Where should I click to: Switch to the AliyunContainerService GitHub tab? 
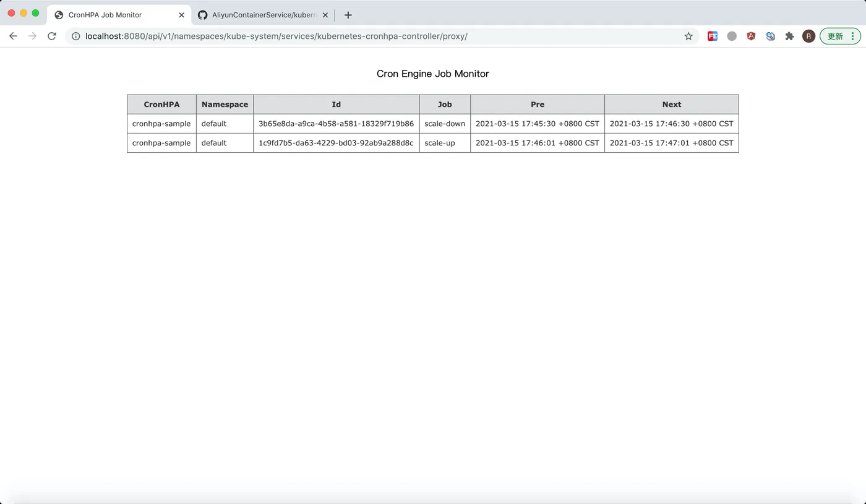point(263,15)
